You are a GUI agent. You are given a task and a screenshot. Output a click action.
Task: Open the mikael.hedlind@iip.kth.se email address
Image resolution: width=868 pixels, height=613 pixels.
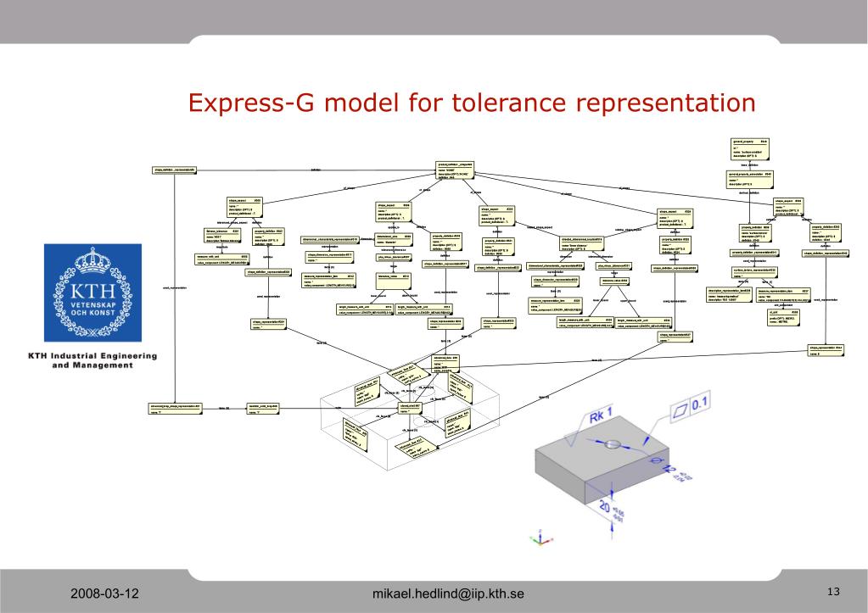click(x=448, y=593)
